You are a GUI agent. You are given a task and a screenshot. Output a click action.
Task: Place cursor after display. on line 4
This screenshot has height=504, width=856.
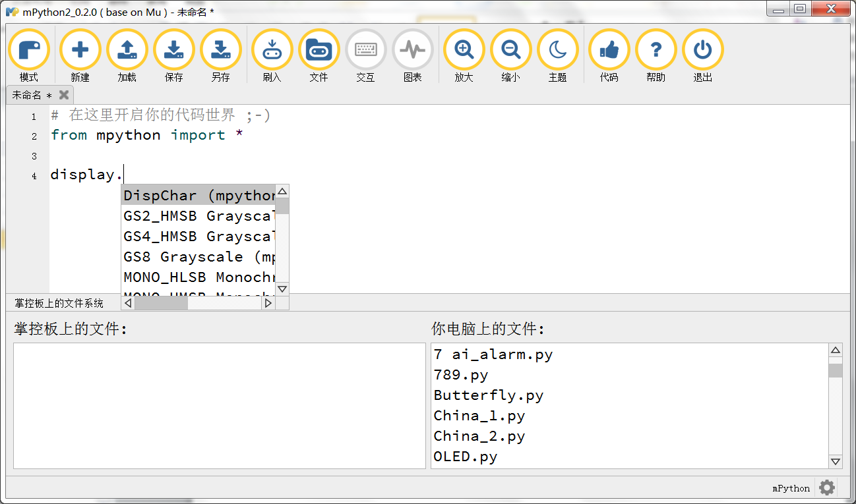pyautogui.click(x=124, y=175)
